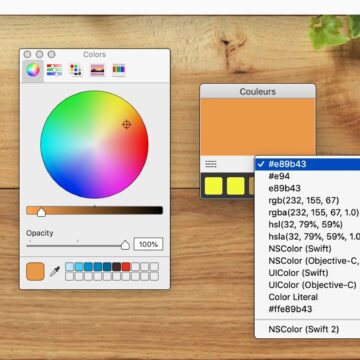Choose UIColor (Objective-C) format
This screenshot has height=360, width=360.
[308, 285]
